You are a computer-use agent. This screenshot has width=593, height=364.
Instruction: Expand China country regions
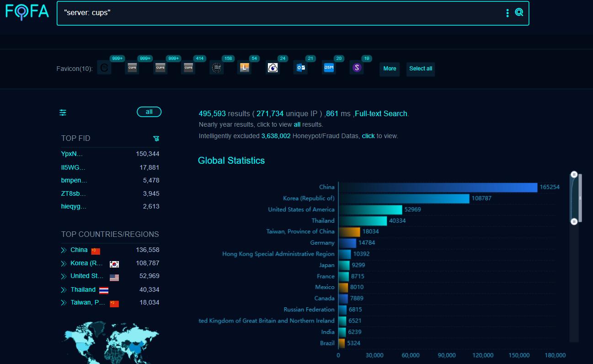[64, 250]
